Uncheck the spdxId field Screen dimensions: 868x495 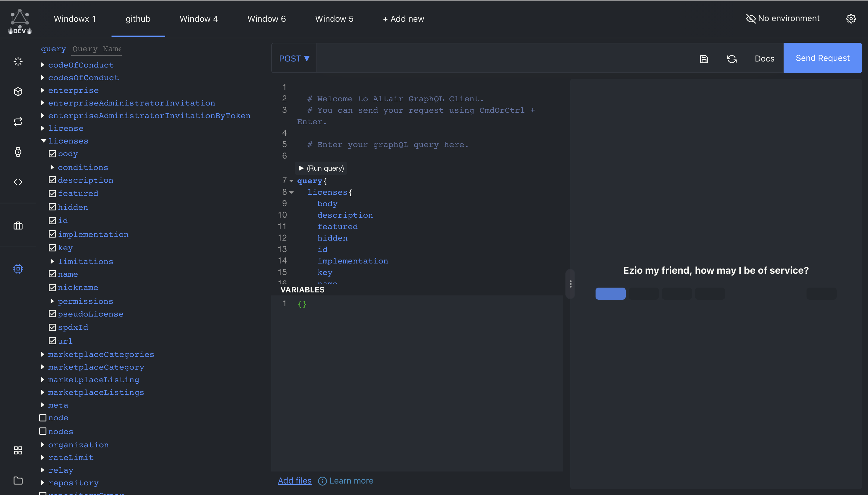point(52,327)
